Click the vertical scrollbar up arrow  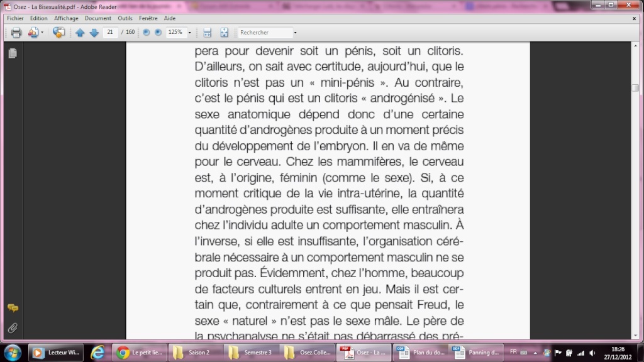pos(635,45)
